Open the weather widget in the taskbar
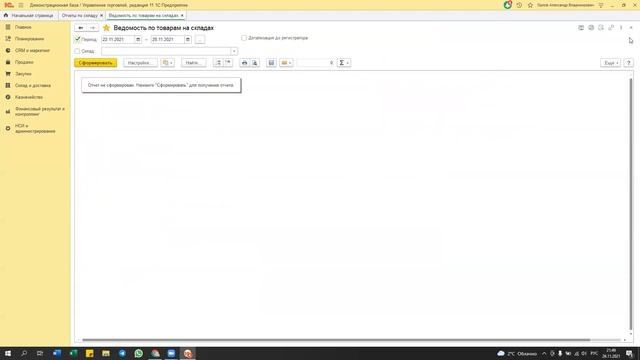Screen dimensions: 640x360 click(517, 353)
